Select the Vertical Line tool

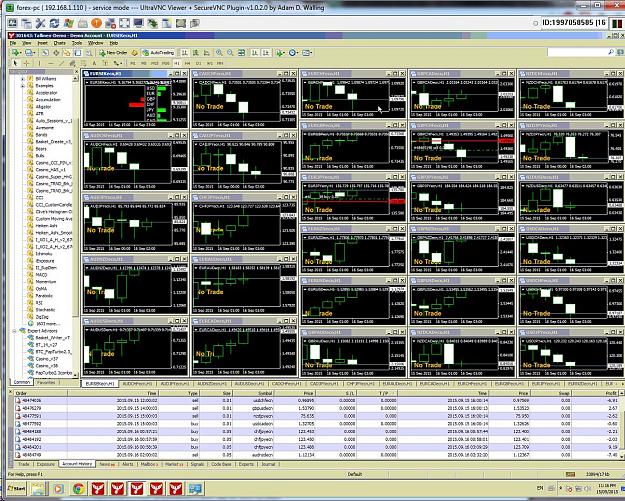(x=39, y=63)
